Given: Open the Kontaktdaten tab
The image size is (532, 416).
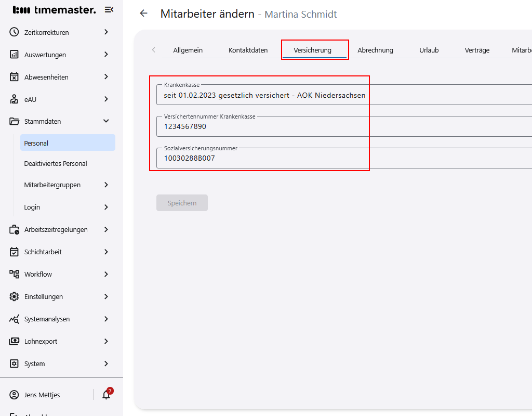Looking at the screenshot, I should (x=248, y=50).
